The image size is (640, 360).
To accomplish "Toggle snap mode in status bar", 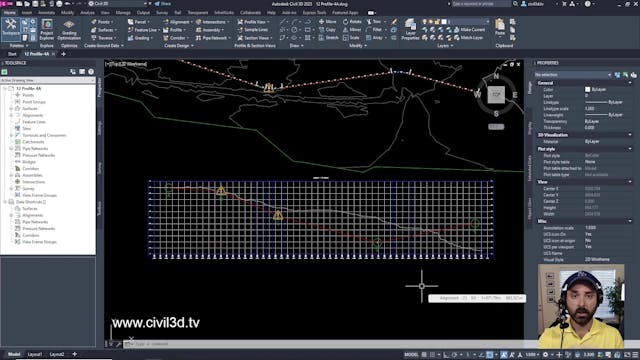I will (x=432, y=355).
